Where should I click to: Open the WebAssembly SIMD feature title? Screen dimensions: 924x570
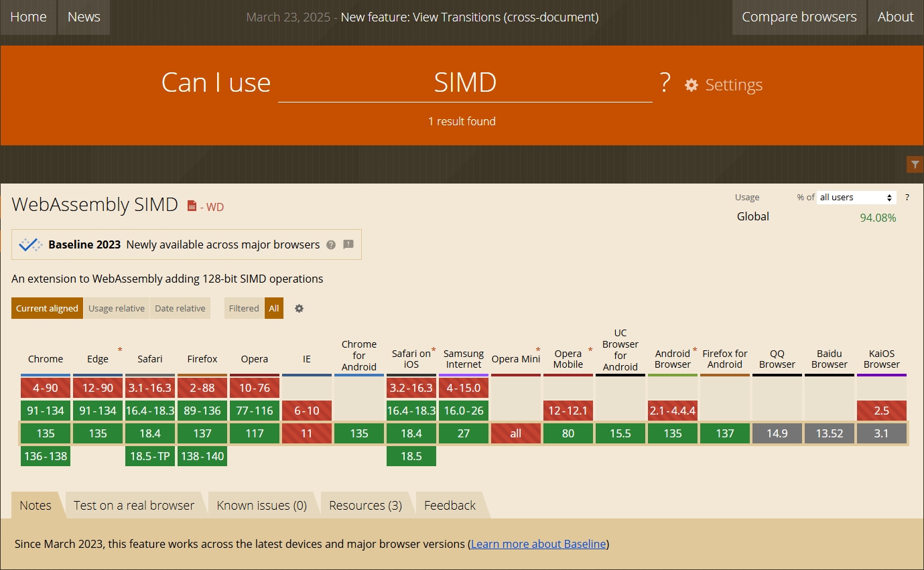tap(95, 205)
